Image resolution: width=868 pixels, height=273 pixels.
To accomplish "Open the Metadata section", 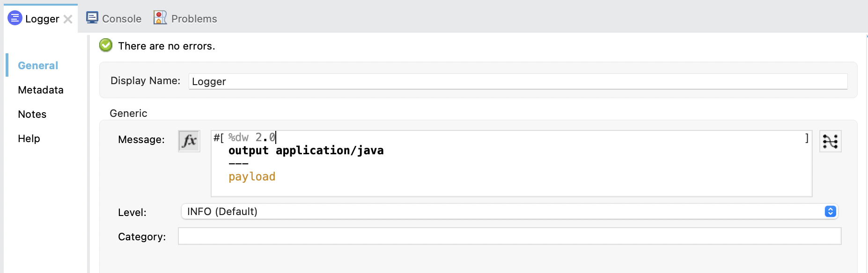I will [x=40, y=90].
